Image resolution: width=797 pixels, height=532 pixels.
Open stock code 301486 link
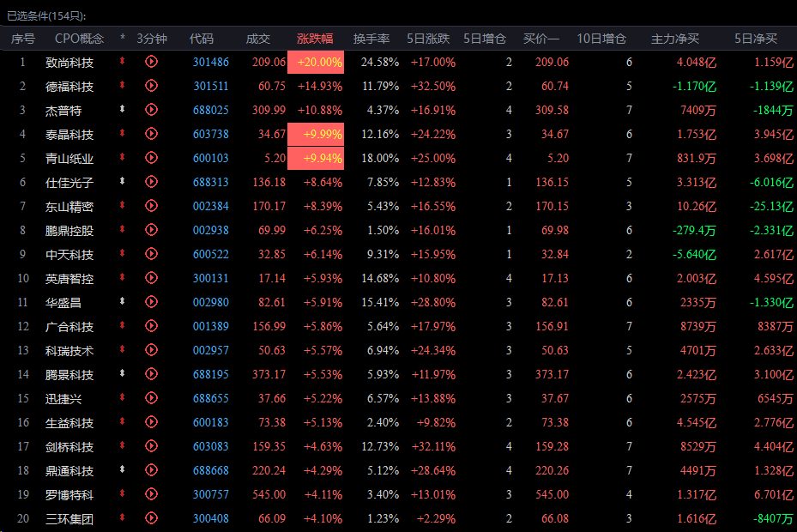point(211,62)
